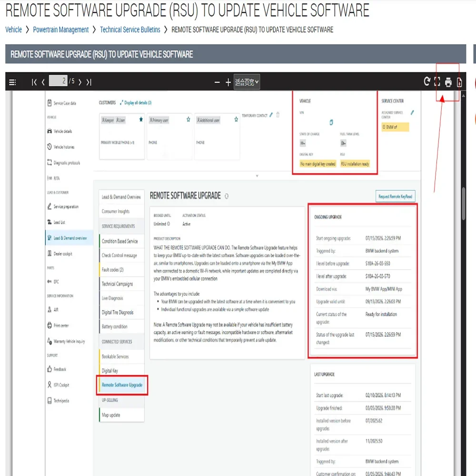Toggle favorite star on Primary user card
This screenshot has height=476, width=476.
188,119
